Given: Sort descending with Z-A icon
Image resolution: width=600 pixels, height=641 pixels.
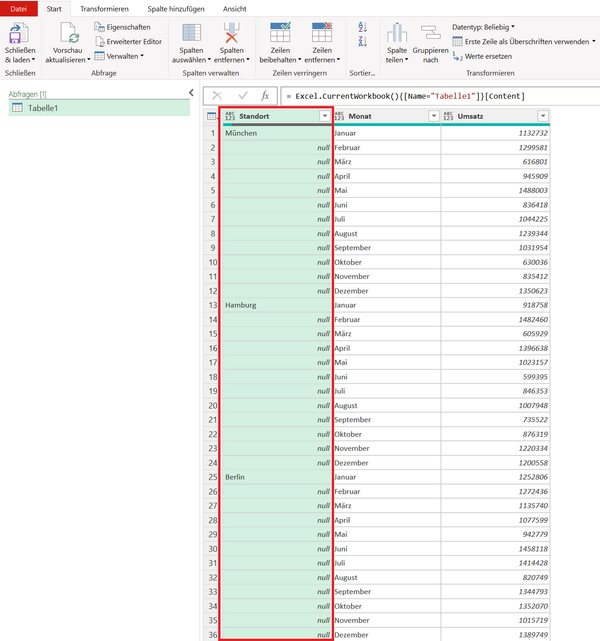Looking at the screenshot, I should tap(363, 41).
